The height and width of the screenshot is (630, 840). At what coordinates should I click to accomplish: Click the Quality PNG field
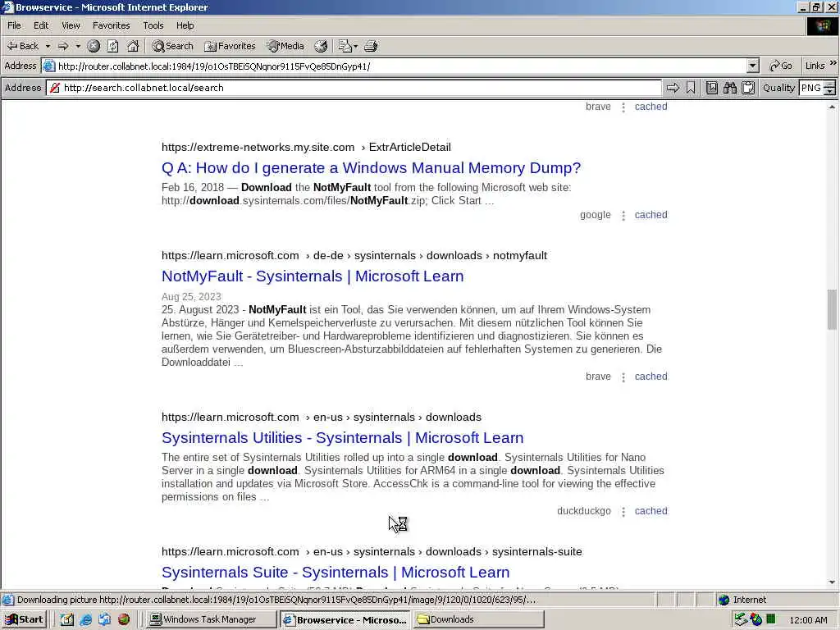click(x=810, y=88)
